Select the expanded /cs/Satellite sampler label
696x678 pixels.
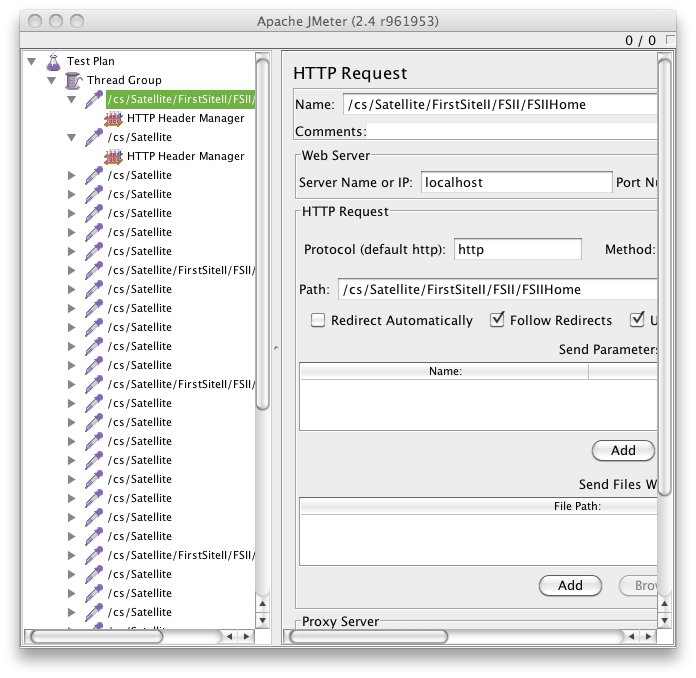139,137
